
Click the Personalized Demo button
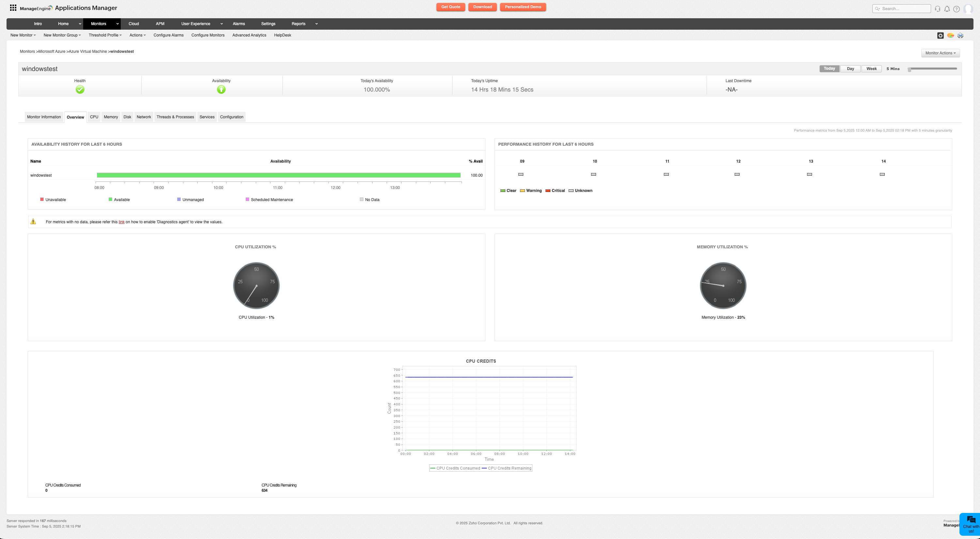(523, 7)
